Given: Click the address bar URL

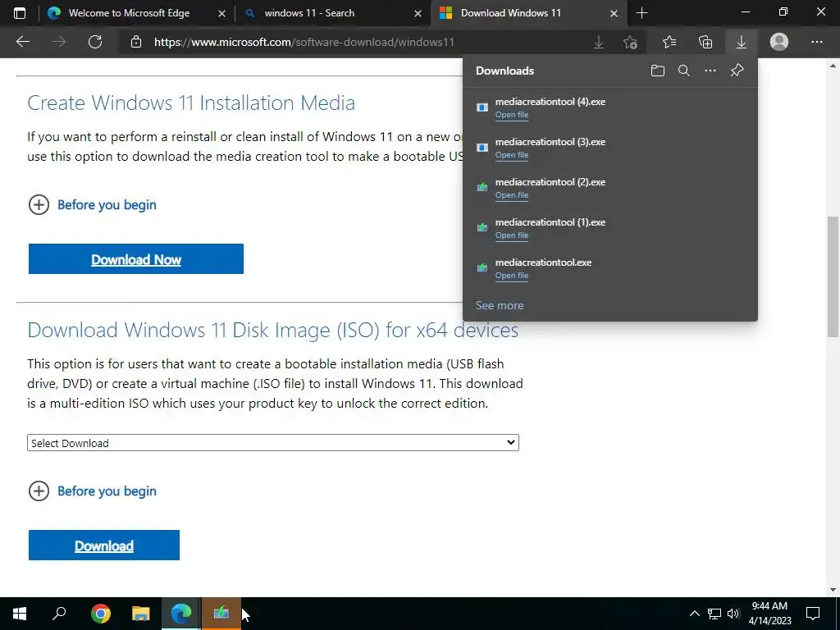Looking at the screenshot, I should 304,42.
